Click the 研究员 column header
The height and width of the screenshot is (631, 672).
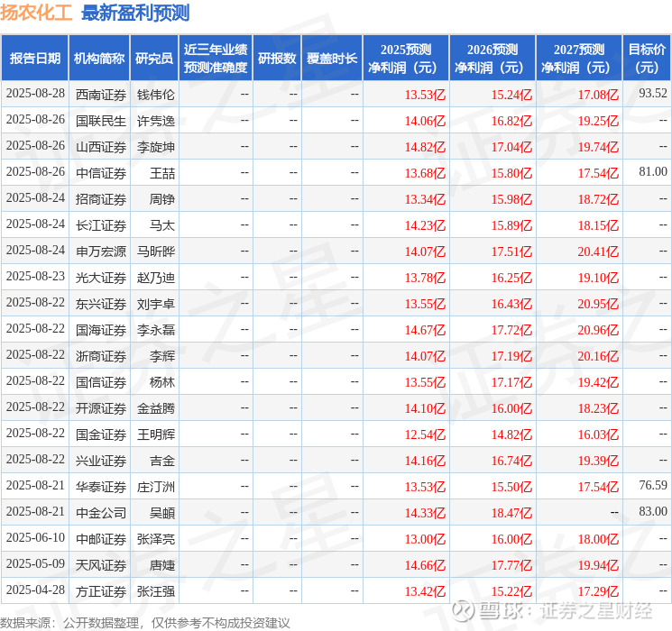154,59
